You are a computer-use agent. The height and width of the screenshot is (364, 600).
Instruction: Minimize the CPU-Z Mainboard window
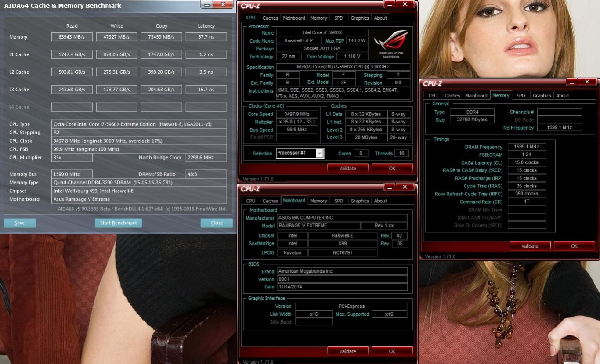(389, 187)
